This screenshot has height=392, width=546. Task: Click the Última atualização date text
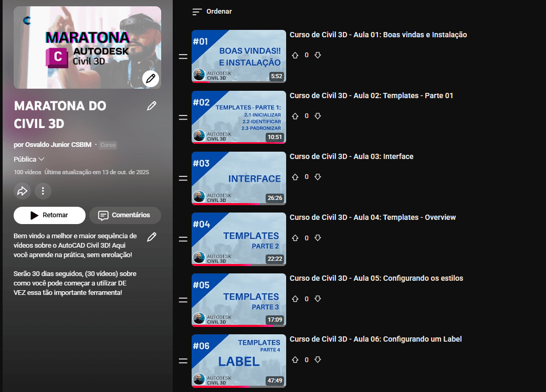click(97, 172)
